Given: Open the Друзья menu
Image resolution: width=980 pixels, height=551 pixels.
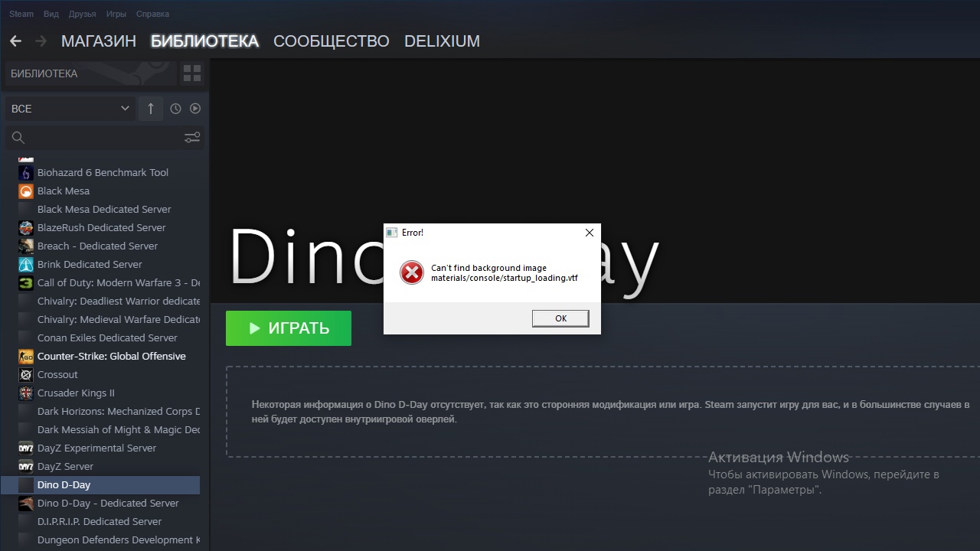Looking at the screenshot, I should 82,14.
